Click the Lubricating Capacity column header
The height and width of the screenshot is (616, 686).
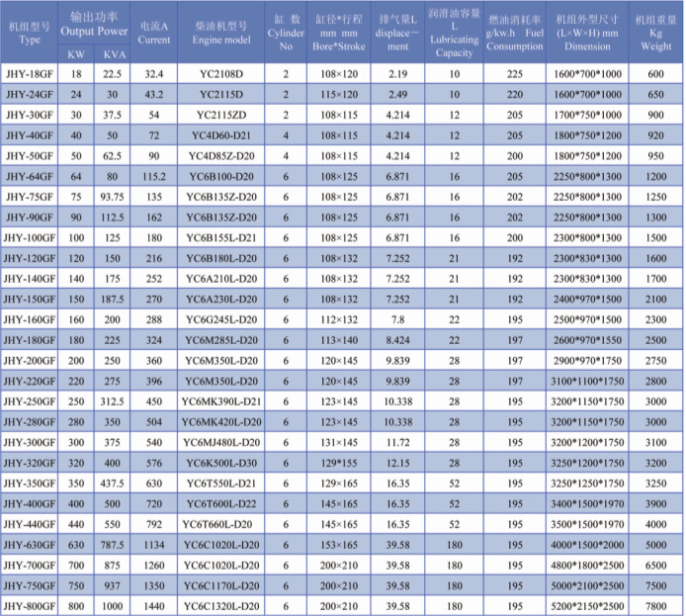pos(454,33)
